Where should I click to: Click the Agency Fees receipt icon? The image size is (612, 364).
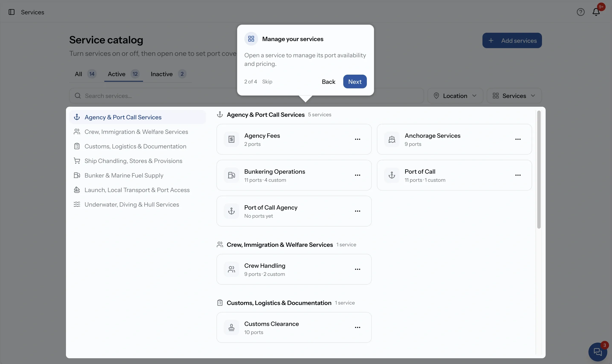click(231, 139)
